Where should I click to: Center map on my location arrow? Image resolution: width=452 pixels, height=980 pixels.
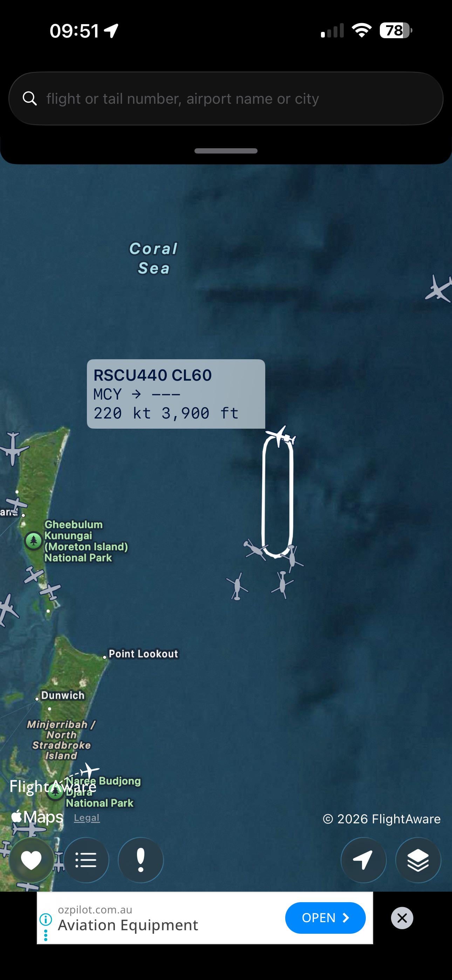pyautogui.click(x=363, y=860)
